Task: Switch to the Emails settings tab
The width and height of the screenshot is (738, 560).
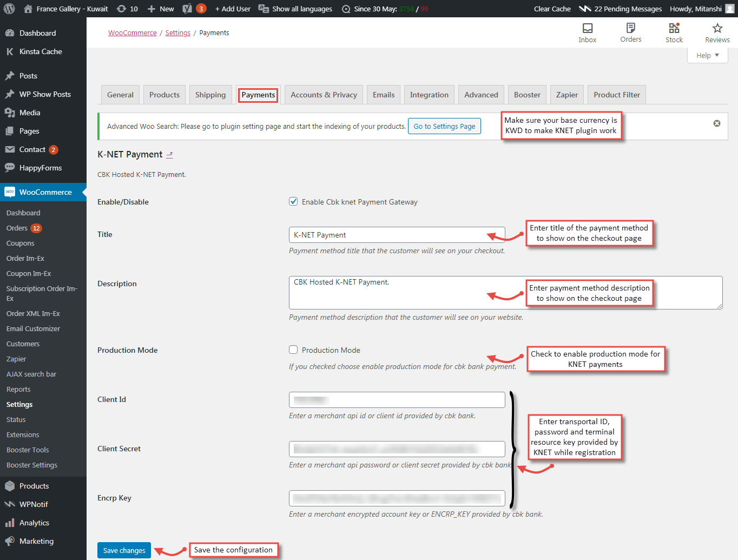Action: click(384, 95)
